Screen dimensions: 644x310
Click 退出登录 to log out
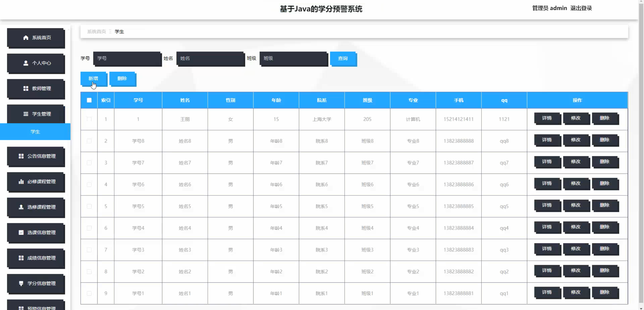pos(581,8)
